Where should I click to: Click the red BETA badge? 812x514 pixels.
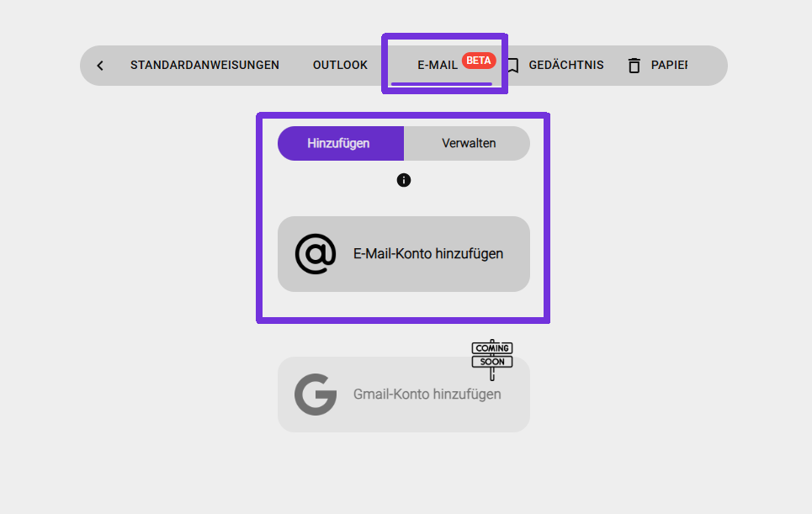click(x=479, y=61)
